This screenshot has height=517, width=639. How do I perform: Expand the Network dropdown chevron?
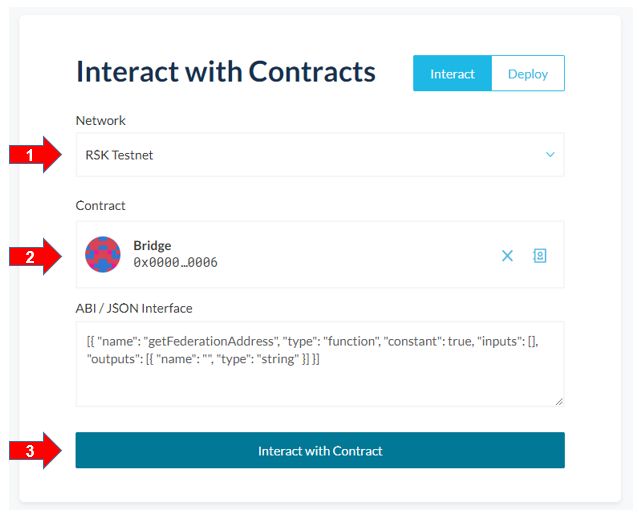549,155
